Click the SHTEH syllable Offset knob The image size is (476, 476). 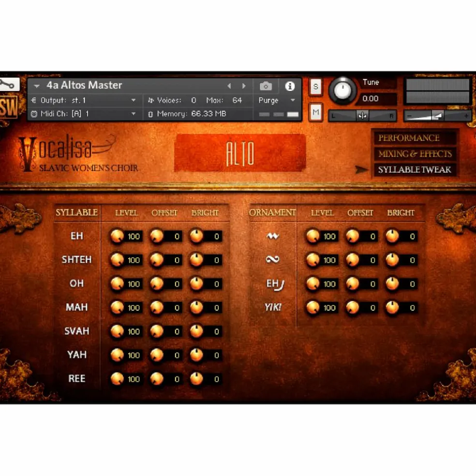pyautogui.click(x=157, y=260)
